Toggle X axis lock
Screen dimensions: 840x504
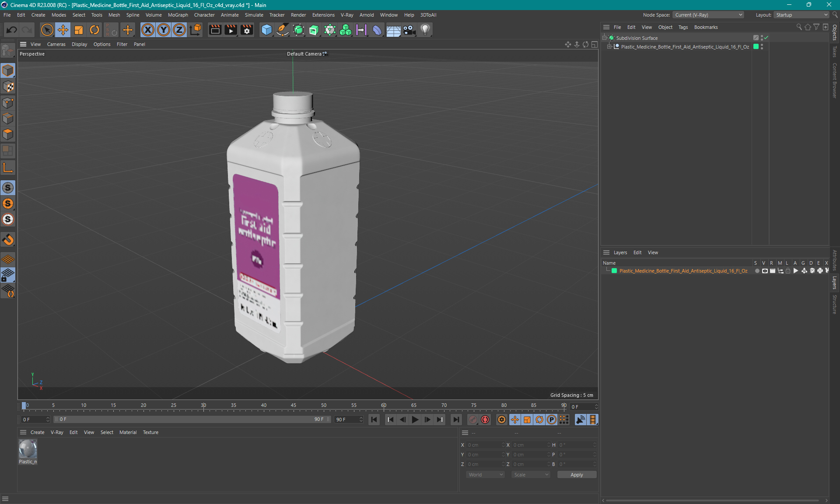coord(148,30)
